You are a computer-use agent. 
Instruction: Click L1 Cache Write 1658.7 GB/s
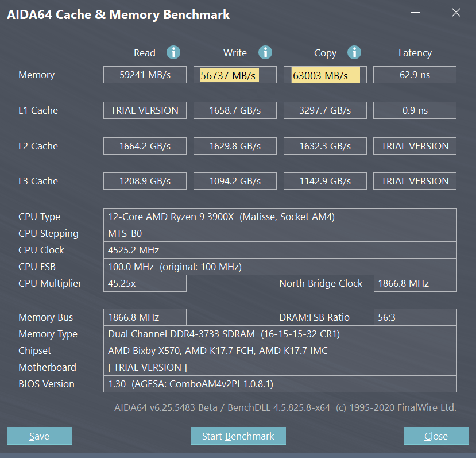[x=235, y=110]
